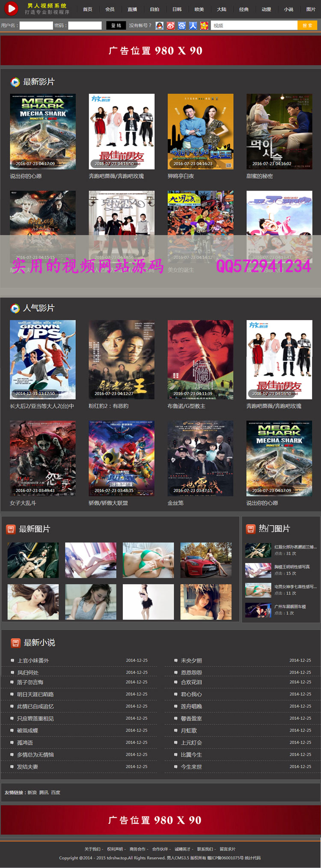Click the 说出你的心愿 title under 最新影片
Screen dimensions: 321x868
pyautogui.click(x=26, y=176)
